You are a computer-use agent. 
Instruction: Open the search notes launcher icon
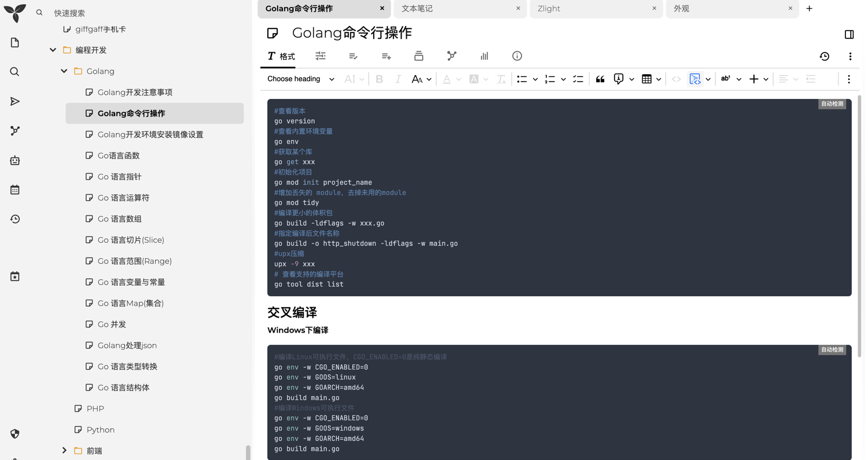coord(15,72)
